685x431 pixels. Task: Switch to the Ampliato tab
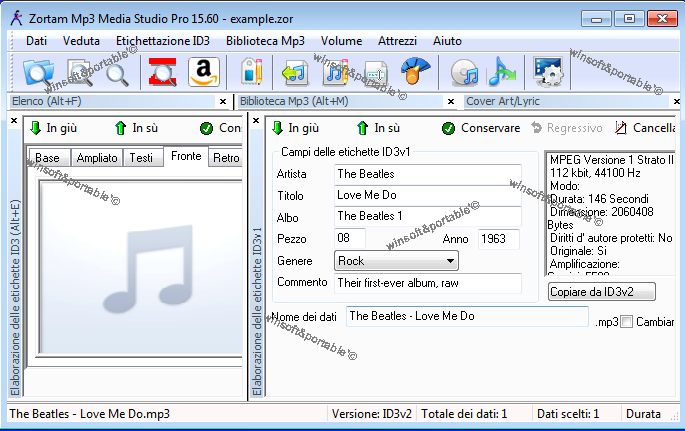(x=97, y=158)
